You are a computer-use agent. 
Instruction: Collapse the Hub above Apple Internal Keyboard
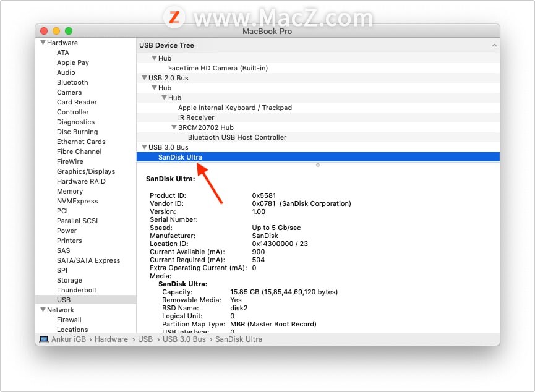click(164, 98)
